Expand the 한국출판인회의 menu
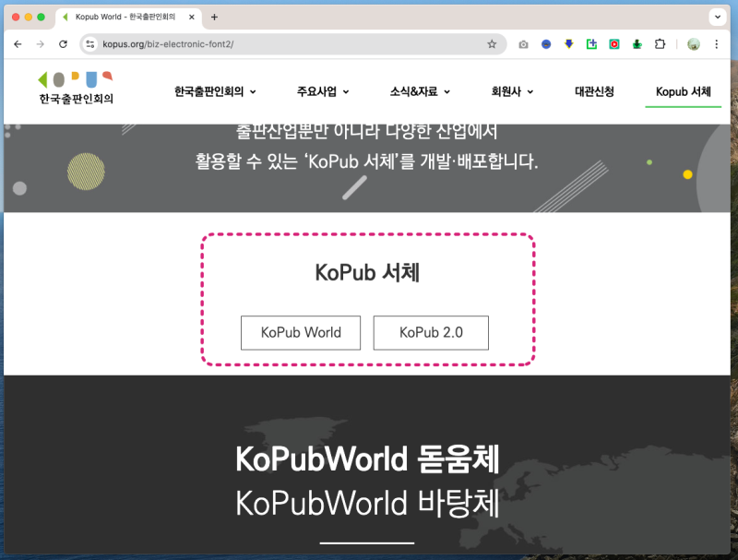This screenshot has width=738, height=560. point(215,91)
